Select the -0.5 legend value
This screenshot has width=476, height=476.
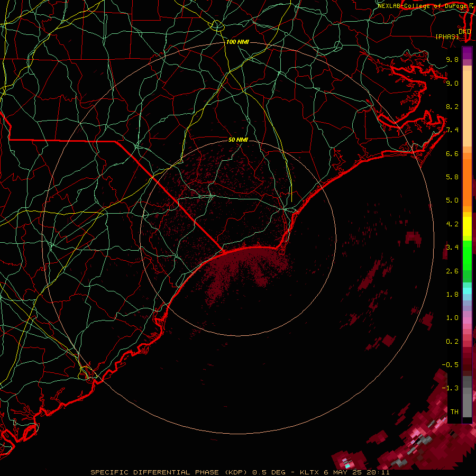450,365
